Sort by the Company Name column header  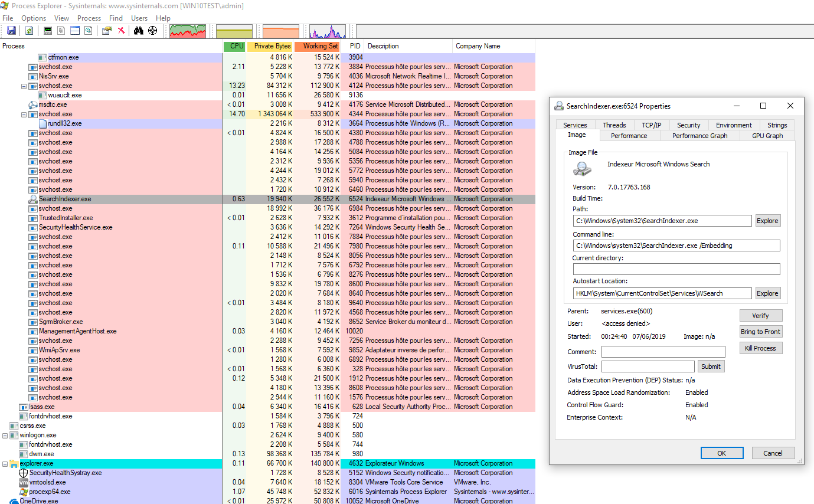(493, 46)
